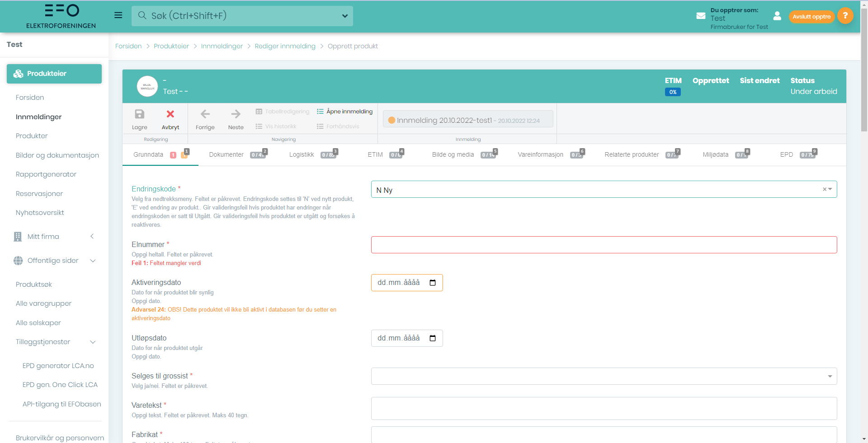868x443 pixels.
Task: Open calendar picker for Utløpsdato
Action: [x=433, y=338]
